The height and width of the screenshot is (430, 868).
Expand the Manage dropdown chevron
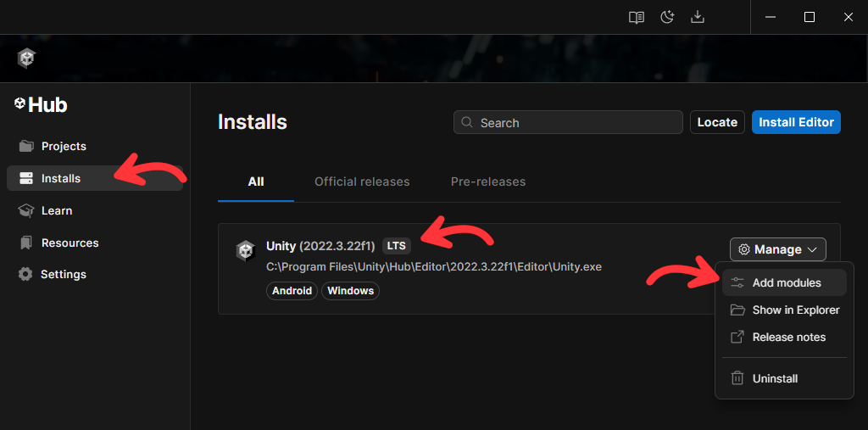pos(812,250)
